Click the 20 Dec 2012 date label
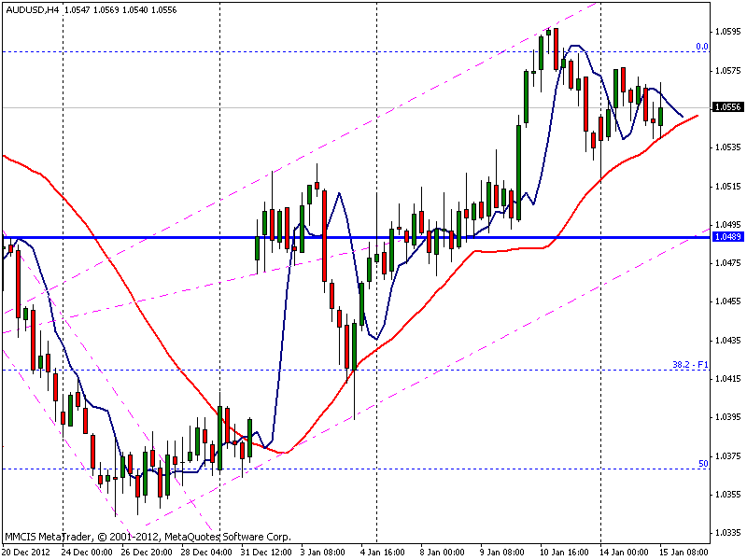Screen dimensions: 747x560 tap(27, 552)
